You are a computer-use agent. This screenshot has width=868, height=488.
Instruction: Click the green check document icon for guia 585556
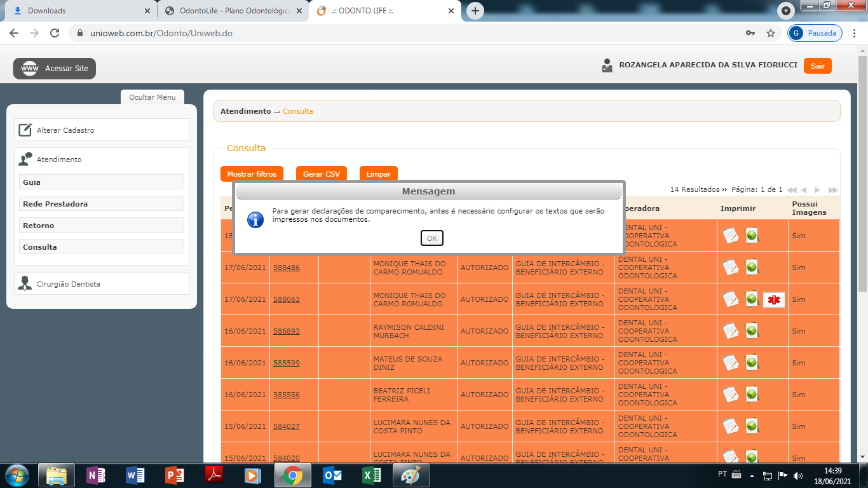coord(752,395)
